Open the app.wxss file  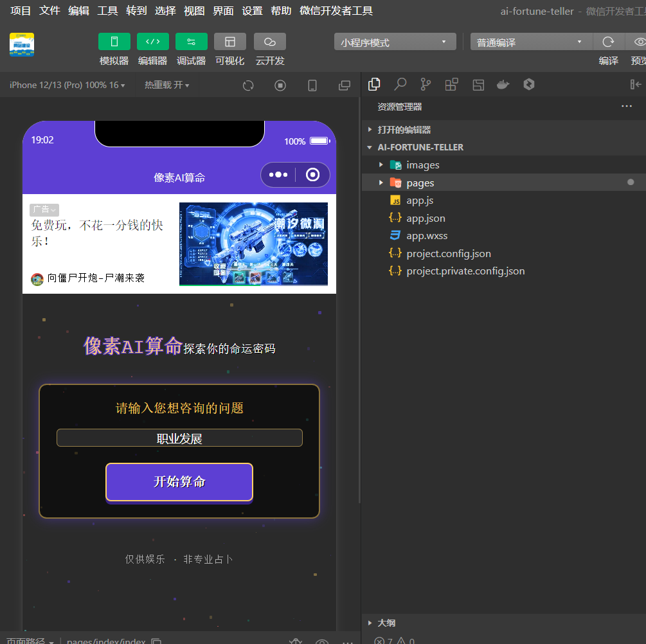point(503,236)
